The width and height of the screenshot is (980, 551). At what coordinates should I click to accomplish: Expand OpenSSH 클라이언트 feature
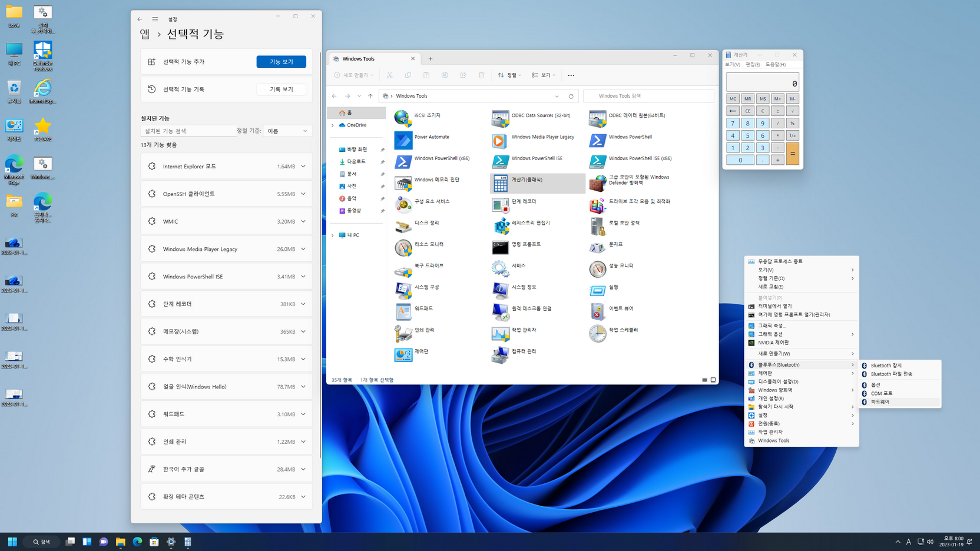[x=303, y=194]
